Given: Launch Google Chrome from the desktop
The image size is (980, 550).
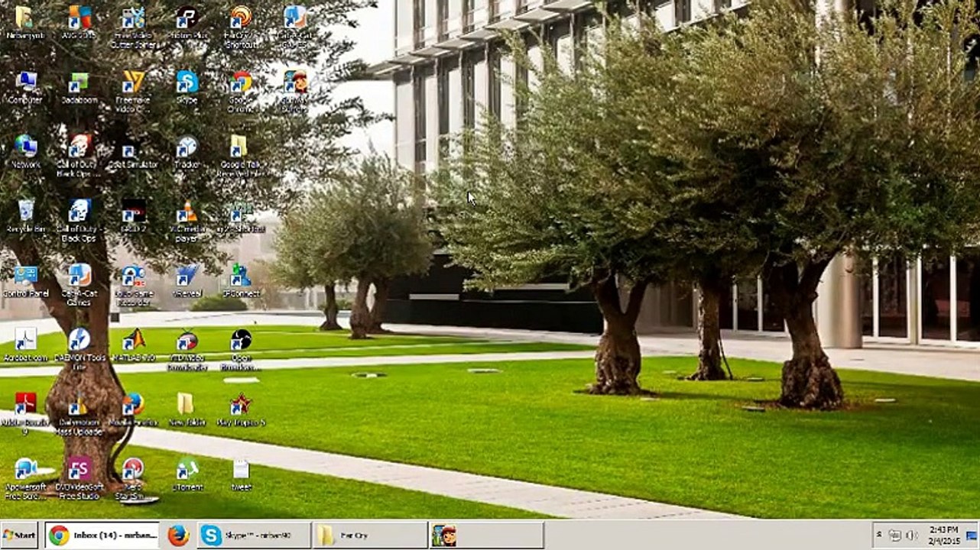Looking at the screenshot, I should pos(241,92).
